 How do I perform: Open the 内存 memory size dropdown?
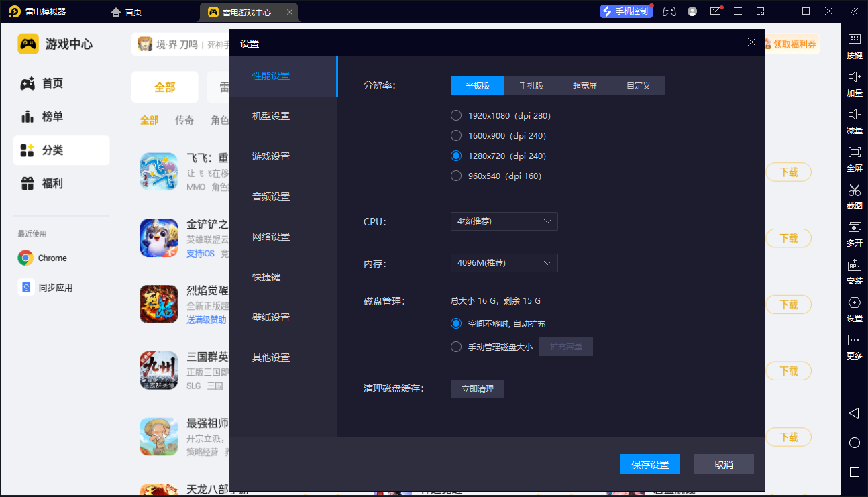(504, 263)
